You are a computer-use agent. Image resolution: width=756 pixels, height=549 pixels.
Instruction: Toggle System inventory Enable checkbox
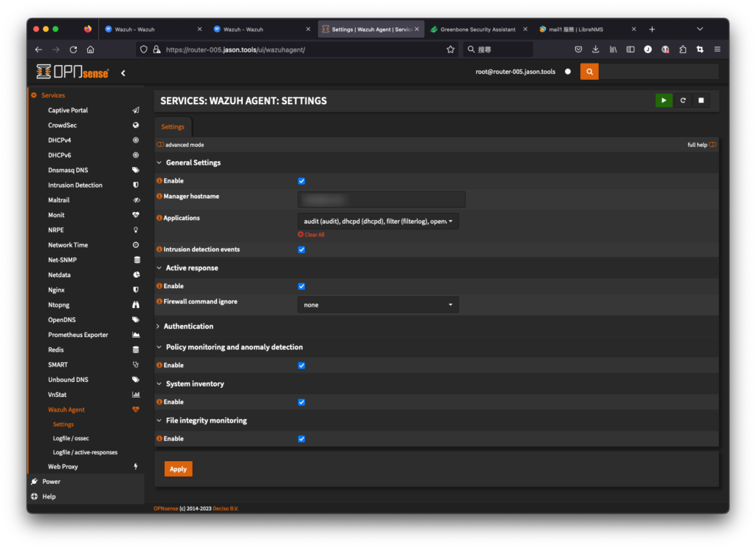coord(301,402)
